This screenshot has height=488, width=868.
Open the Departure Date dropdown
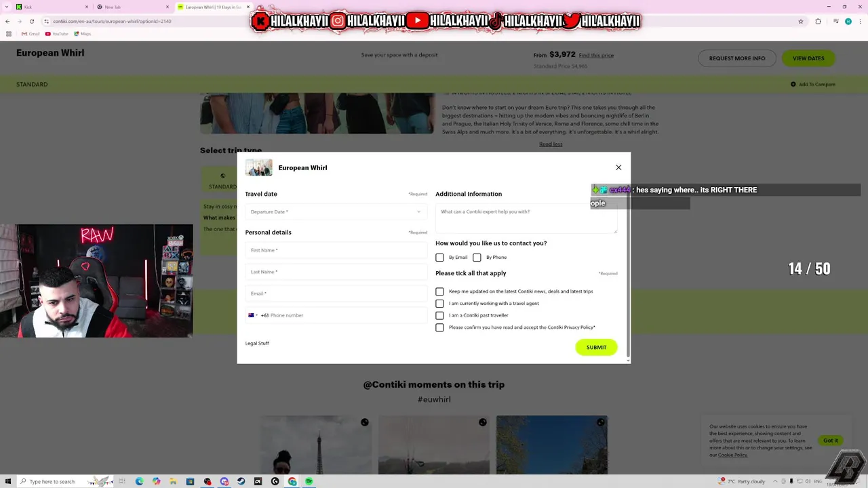click(x=336, y=211)
